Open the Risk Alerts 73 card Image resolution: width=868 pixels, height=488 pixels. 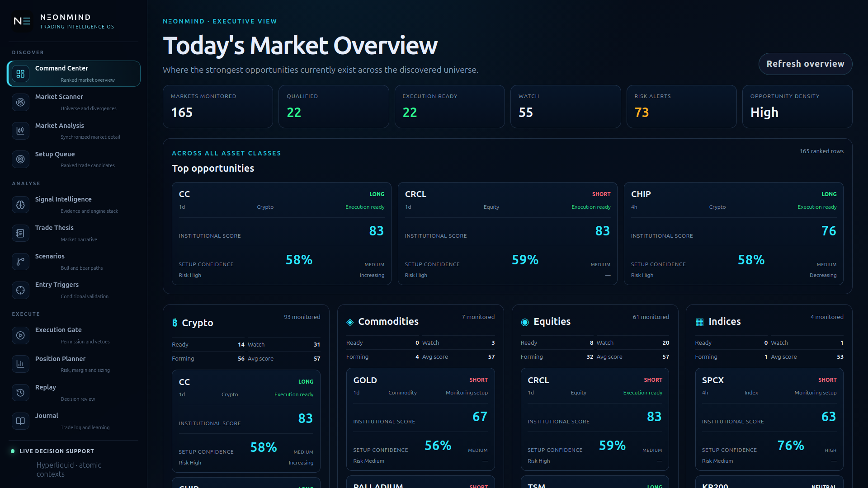click(x=682, y=107)
